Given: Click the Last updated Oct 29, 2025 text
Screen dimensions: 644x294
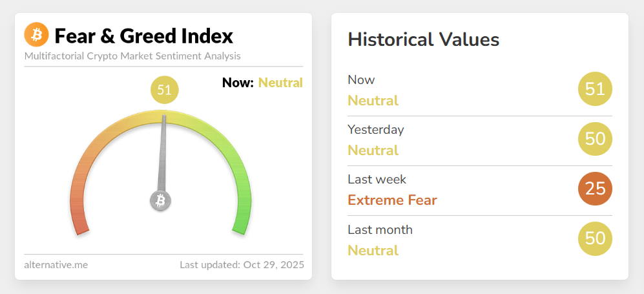Looking at the screenshot, I should (242, 265).
